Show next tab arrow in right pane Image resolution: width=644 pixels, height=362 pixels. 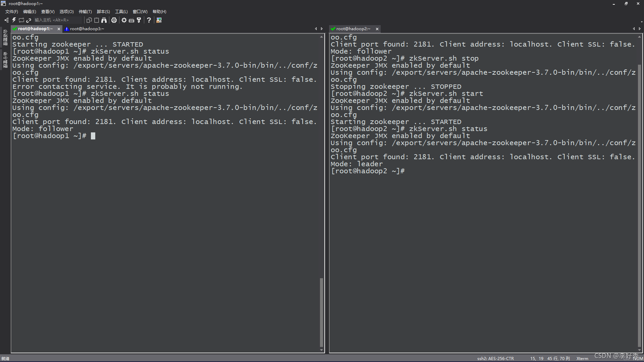click(x=640, y=29)
